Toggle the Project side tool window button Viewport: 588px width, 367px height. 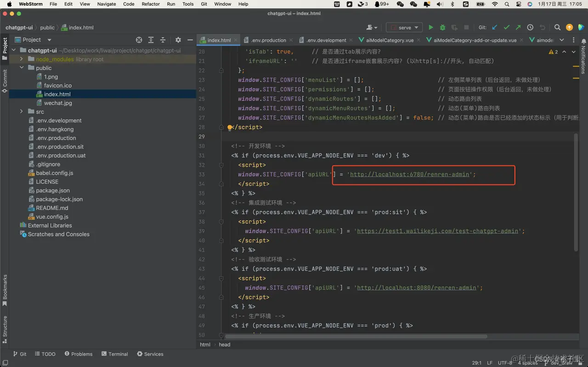pos(5,49)
